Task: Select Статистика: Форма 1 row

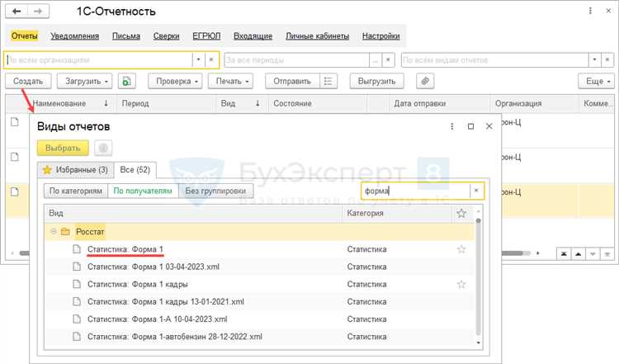Action: 258,249
